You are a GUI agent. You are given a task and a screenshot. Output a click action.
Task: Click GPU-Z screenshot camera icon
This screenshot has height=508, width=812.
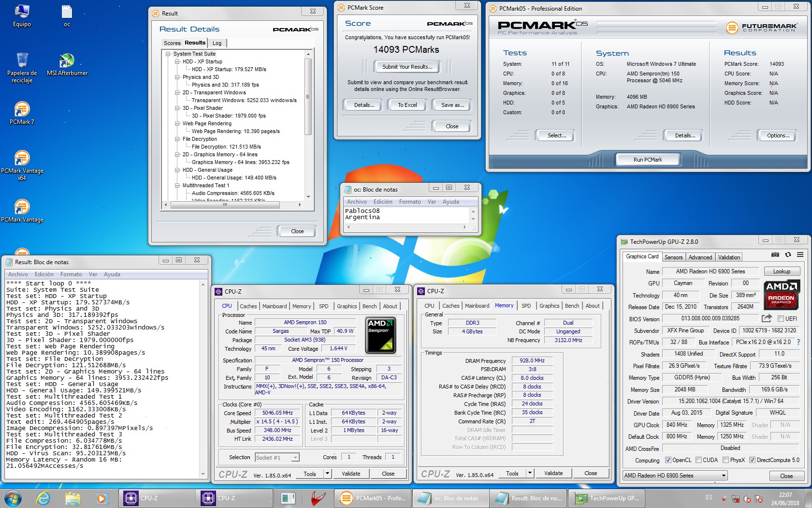coord(775,254)
